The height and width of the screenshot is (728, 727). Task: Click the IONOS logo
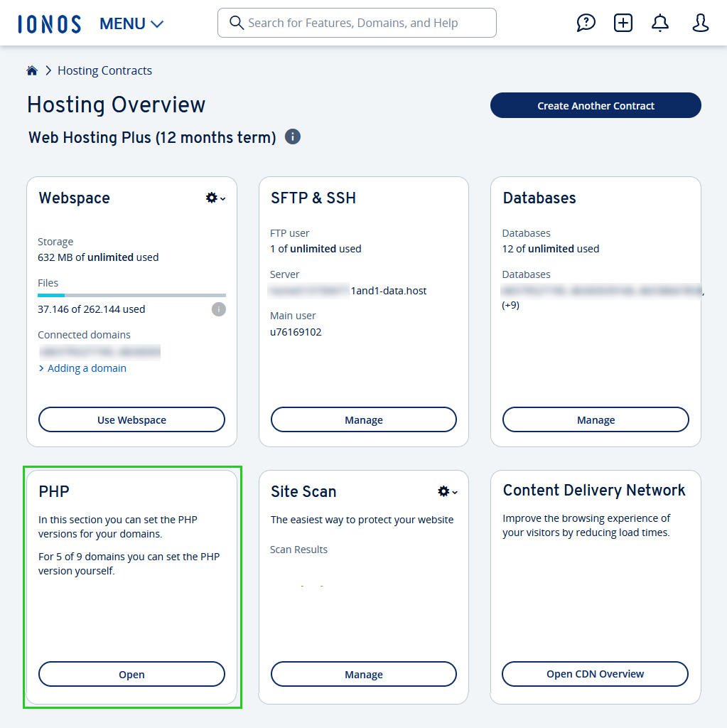click(49, 22)
